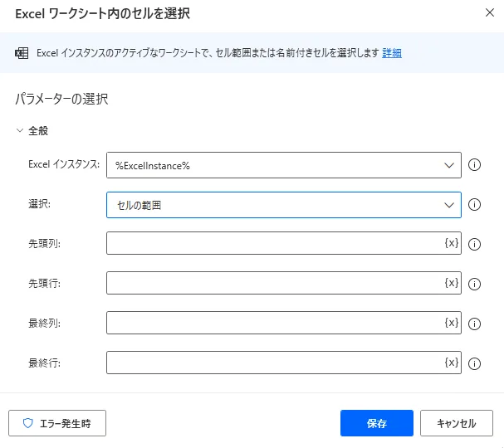Viewport: 504px width, 448px height.
Task: Collapse the 全般 section
Action: click(x=20, y=130)
